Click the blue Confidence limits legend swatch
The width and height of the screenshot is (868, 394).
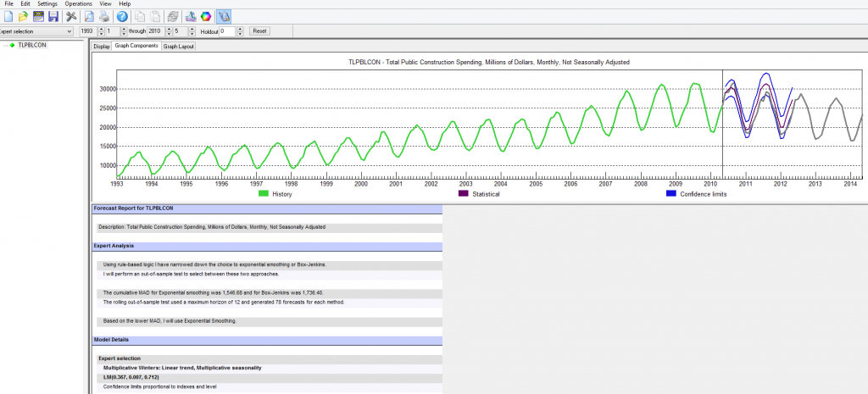click(670, 194)
